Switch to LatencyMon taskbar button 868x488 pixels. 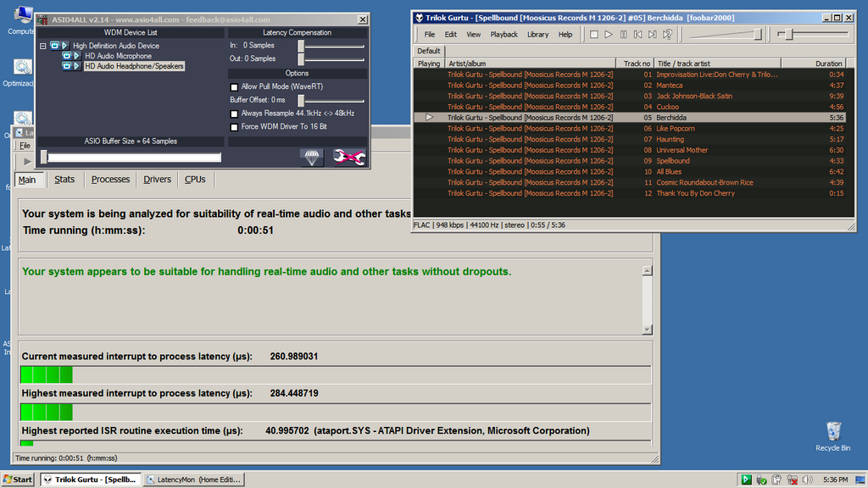(x=194, y=480)
